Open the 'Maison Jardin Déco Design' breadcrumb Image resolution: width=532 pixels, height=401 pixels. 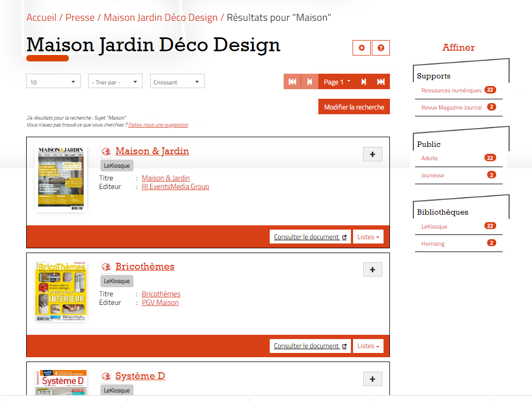point(160,18)
